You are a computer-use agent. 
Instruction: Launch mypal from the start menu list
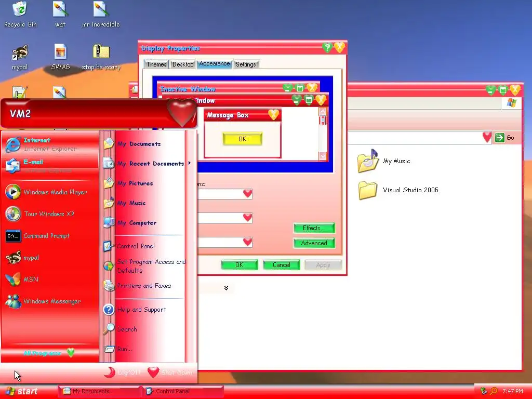(x=50, y=258)
